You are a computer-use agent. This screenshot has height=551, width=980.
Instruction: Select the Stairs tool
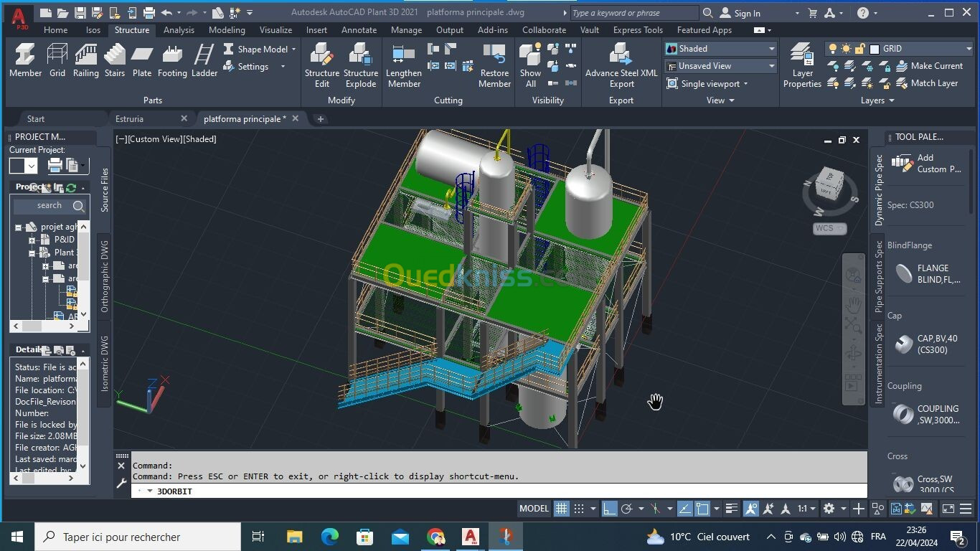click(x=115, y=60)
